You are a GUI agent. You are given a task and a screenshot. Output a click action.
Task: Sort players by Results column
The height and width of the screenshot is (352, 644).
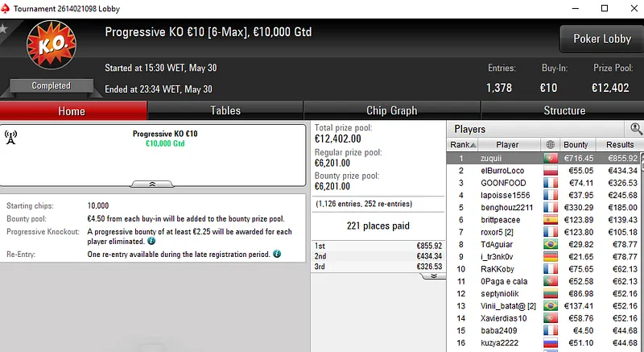620,144
